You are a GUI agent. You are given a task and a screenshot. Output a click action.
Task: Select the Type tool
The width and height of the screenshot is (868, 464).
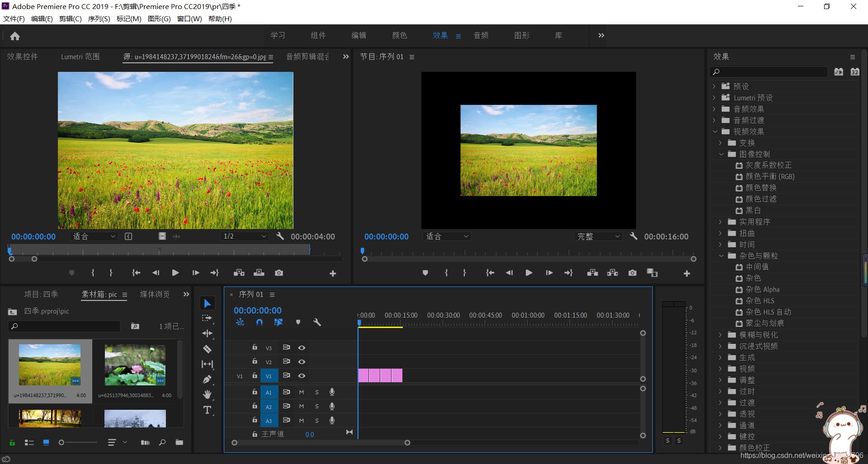point(207,410)
